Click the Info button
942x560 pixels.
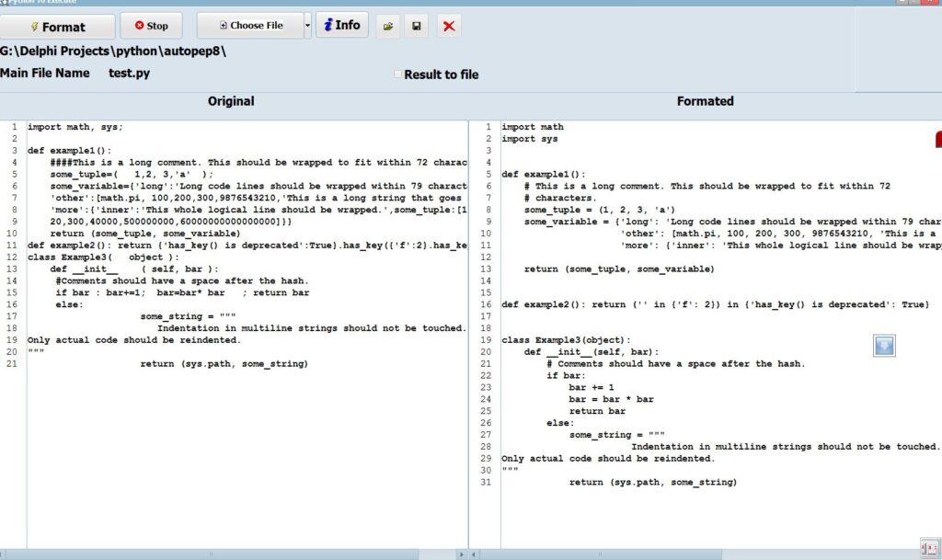[342, 25]
